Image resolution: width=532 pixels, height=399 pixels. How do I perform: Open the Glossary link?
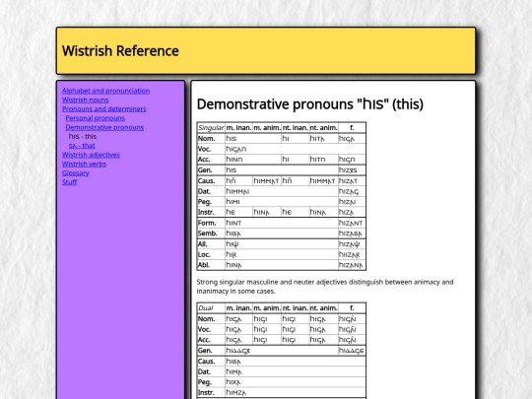(x=75, y=173)
